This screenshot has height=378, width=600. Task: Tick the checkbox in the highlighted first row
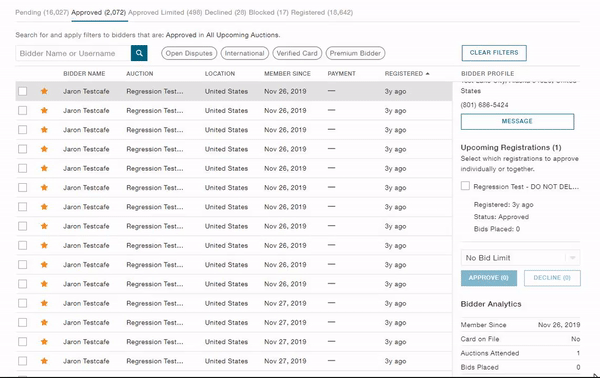point(23,91)
